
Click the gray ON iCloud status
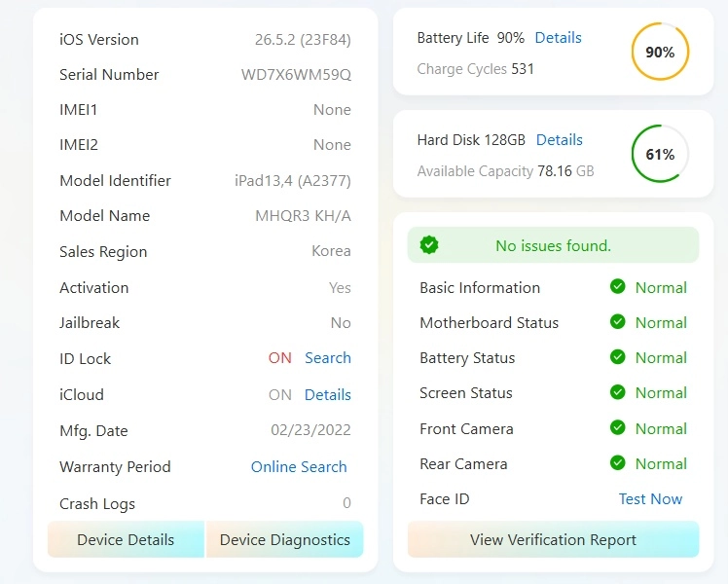(280, 394)
